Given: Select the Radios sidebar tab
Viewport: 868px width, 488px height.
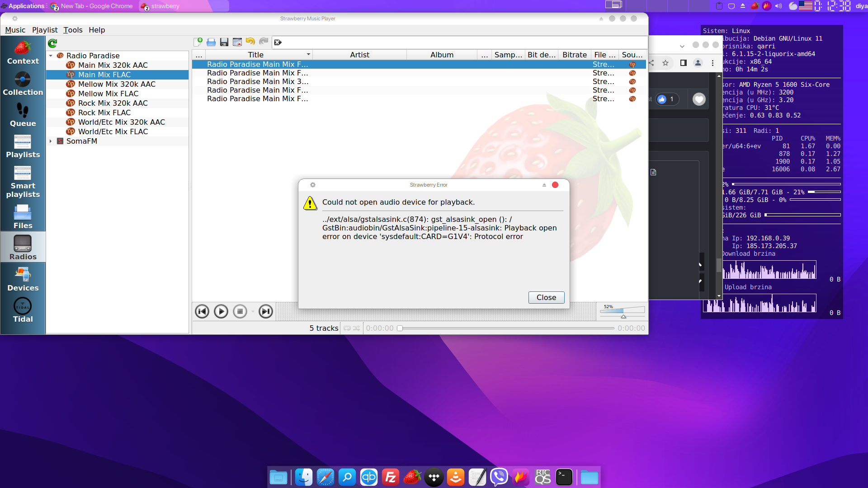Looking at the screenshot, I should [x=23, y=247].
